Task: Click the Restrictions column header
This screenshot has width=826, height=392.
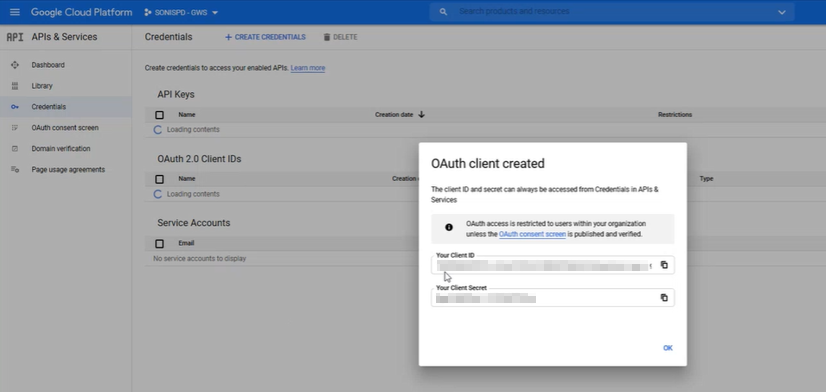Action: 675,114
